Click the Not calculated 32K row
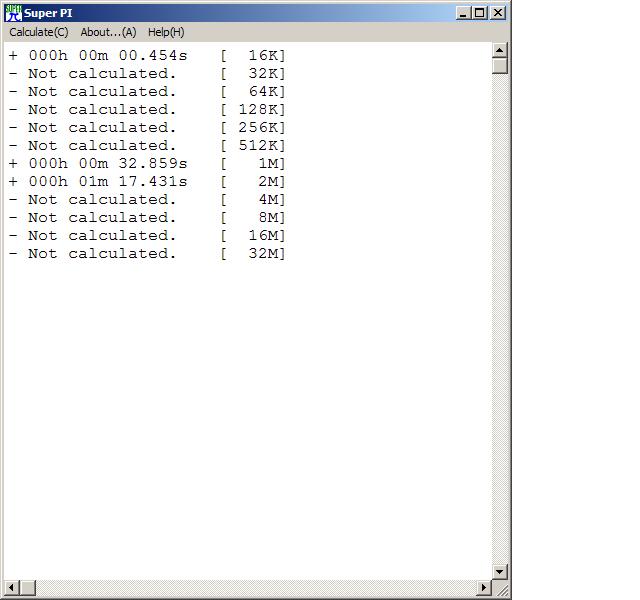Viewport: 640px width, 600px height. tap(147, 73)
